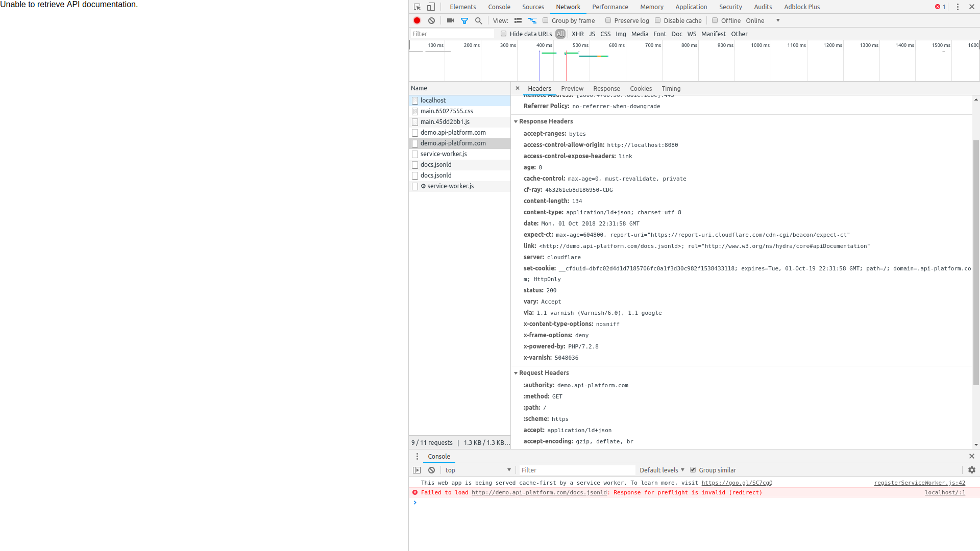Screen dimensions: 980x551
Task: Open Console settings gear
Action: coord(971,470)
